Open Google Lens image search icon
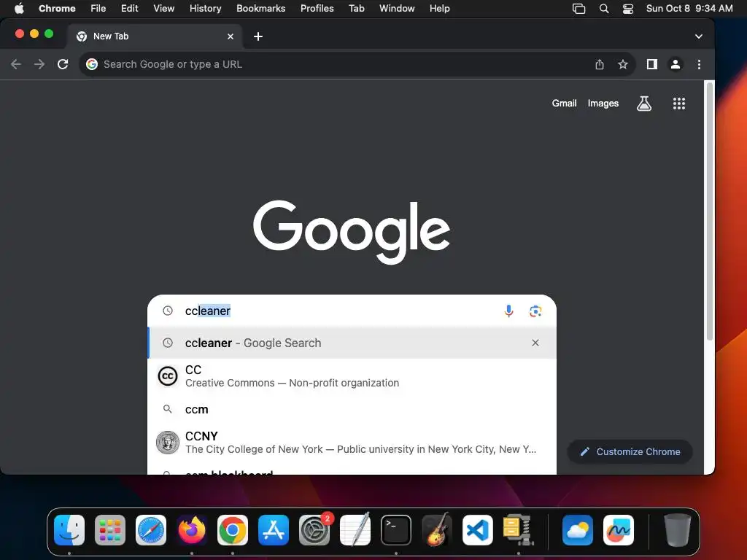This screenshot has width=747, height=560. pos(535,311)
